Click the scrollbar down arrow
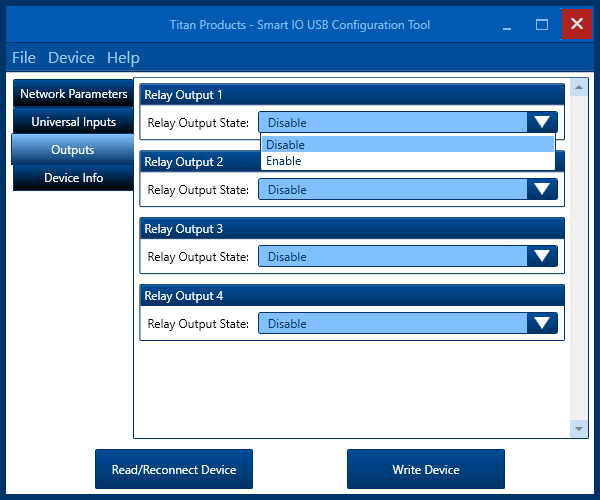This screenshot has height=500, width=600. coord(578,428)
